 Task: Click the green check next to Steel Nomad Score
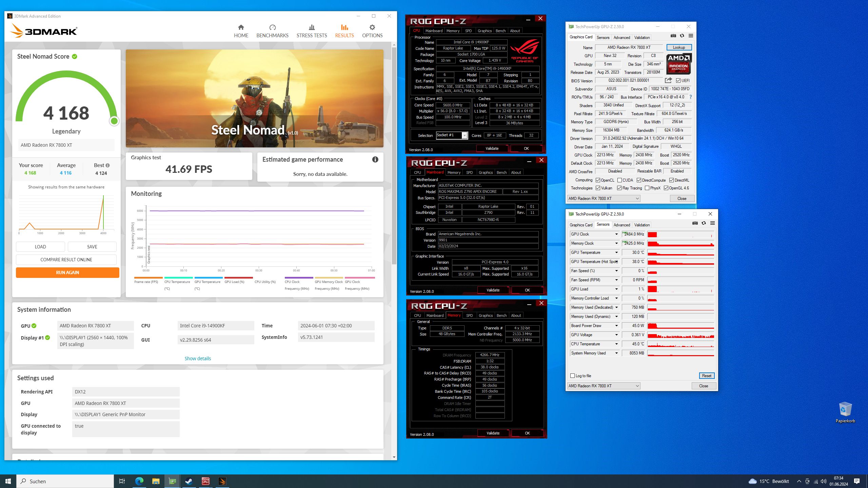pos(75,57)
